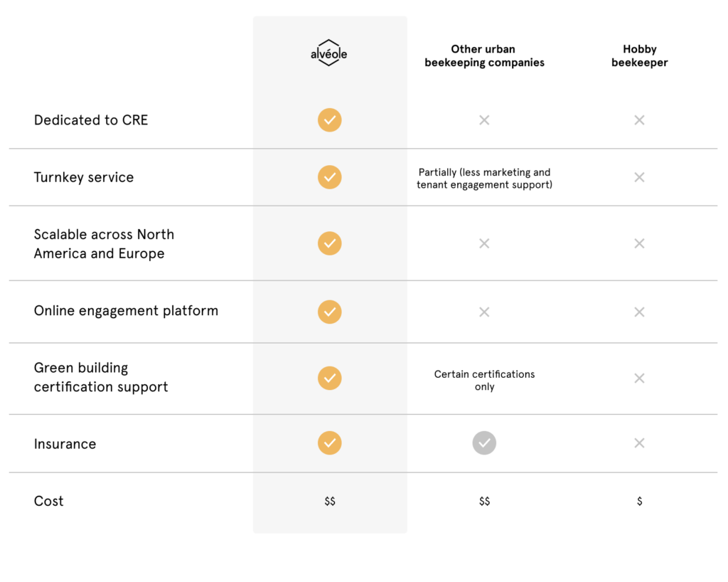Viewport: 728px width, 582px height.
Task: Click the X for other companies Online engagement platform
Action: tap(484, 312)
